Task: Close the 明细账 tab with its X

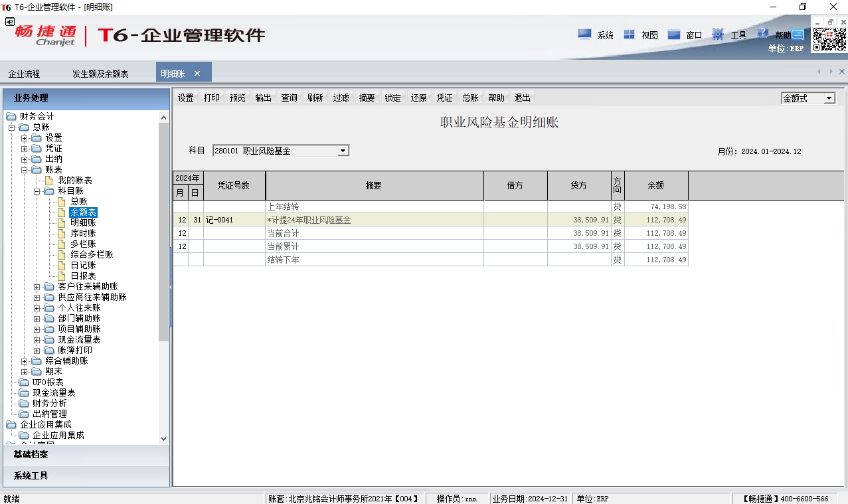Action: tap(197, 74)
